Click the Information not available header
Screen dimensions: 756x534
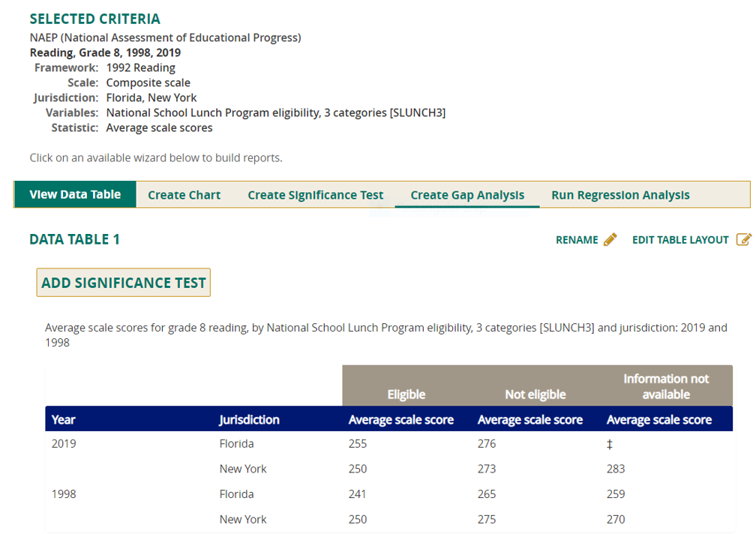tap(665, 386)
